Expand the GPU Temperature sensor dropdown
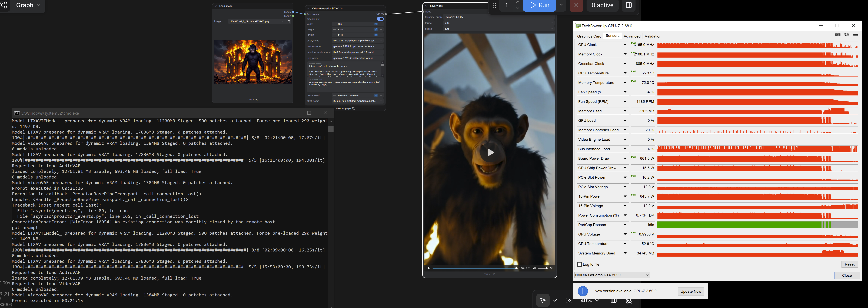This screenshot has height=308, width=868. click(625, 73)
